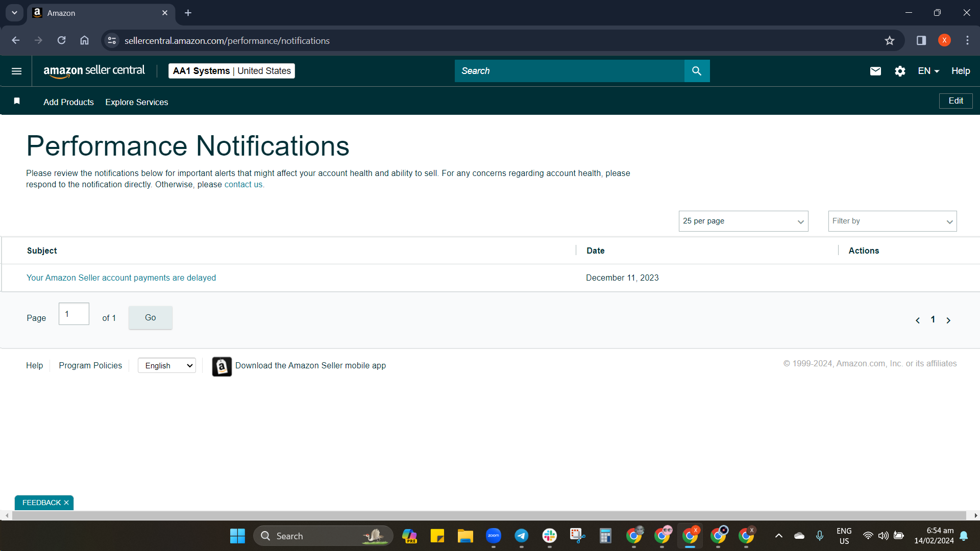Click the browser address bar URL
Viewport: 980px width, 551px height.
227,41
